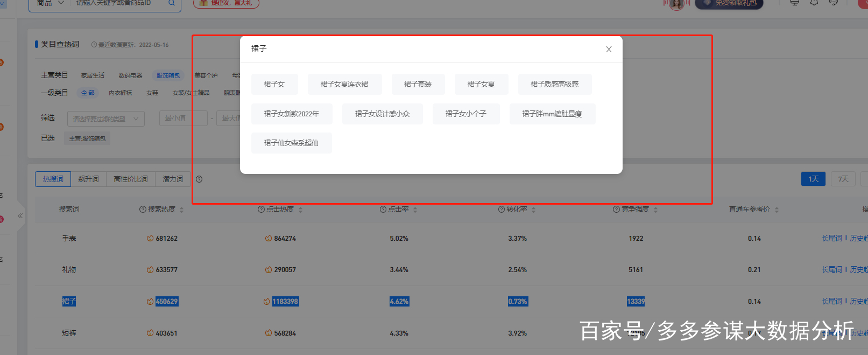The height and width of the screenshot is (355, 868).
Task: Select the 裙子质感高级感 keyword chip
Action: pyautogui.click(x=555, y=84)
